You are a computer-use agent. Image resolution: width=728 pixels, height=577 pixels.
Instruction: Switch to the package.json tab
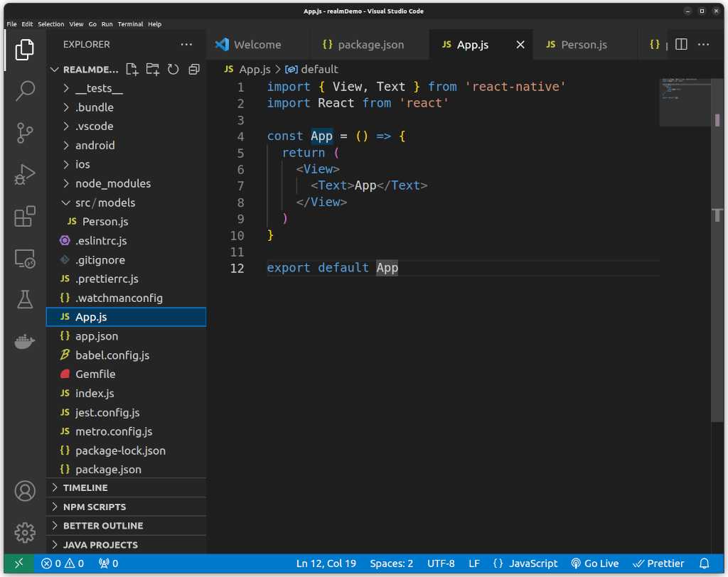click(370, 45)
